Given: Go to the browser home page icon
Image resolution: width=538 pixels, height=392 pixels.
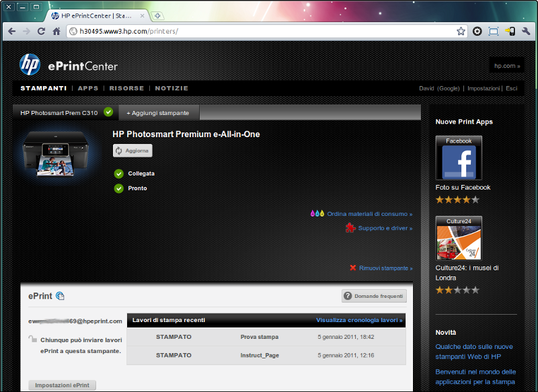Looking at the screenshot, I should (56, 32).
